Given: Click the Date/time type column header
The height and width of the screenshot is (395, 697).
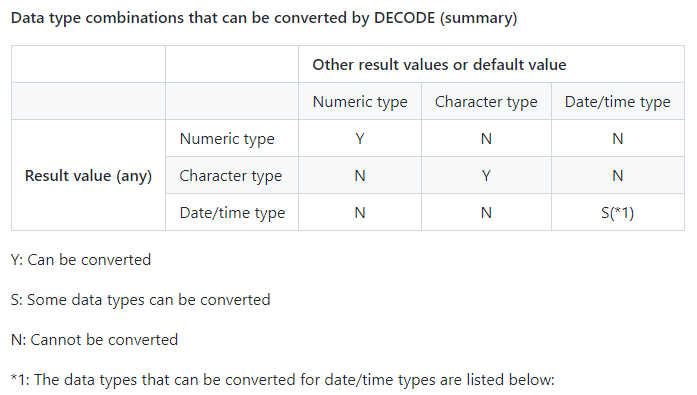Looking at the screenshot, I should pos(617,102).
